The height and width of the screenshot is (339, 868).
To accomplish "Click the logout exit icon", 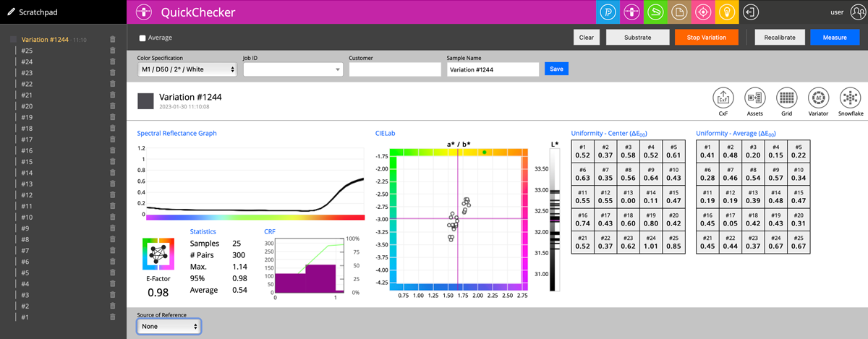I will click(751, 12).
